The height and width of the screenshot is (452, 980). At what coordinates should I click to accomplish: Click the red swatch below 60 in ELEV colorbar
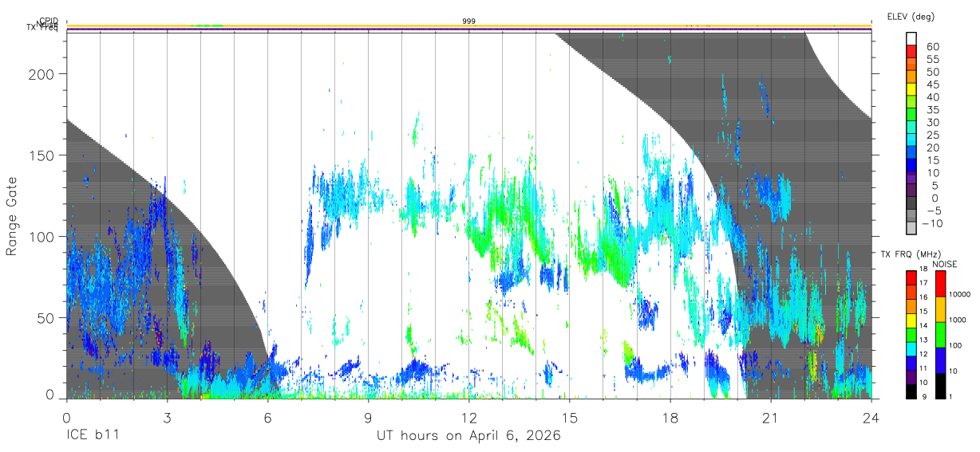912,53
